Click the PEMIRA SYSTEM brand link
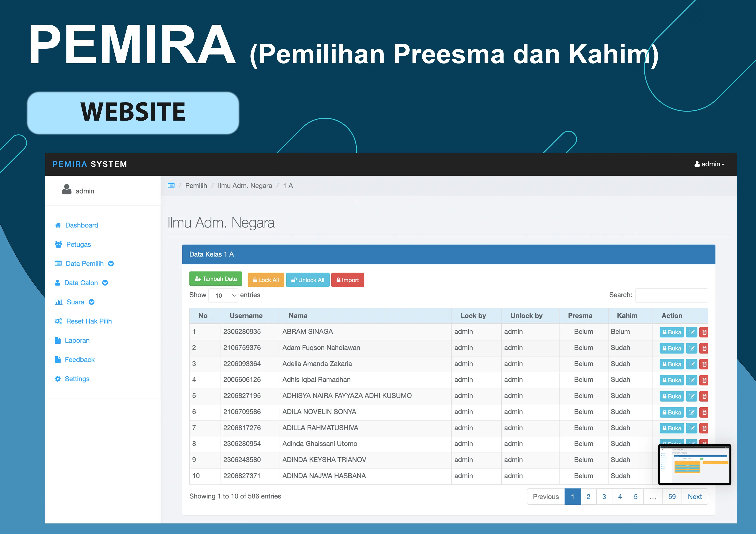Viewport: 756px width, 534px height. (x=90, y=164)
